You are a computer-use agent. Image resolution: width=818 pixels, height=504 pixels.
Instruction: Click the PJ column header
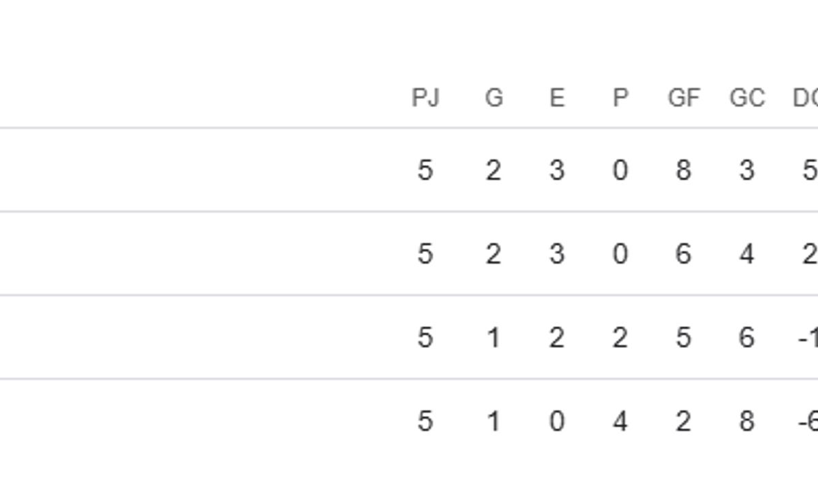(x=425, y=98)
